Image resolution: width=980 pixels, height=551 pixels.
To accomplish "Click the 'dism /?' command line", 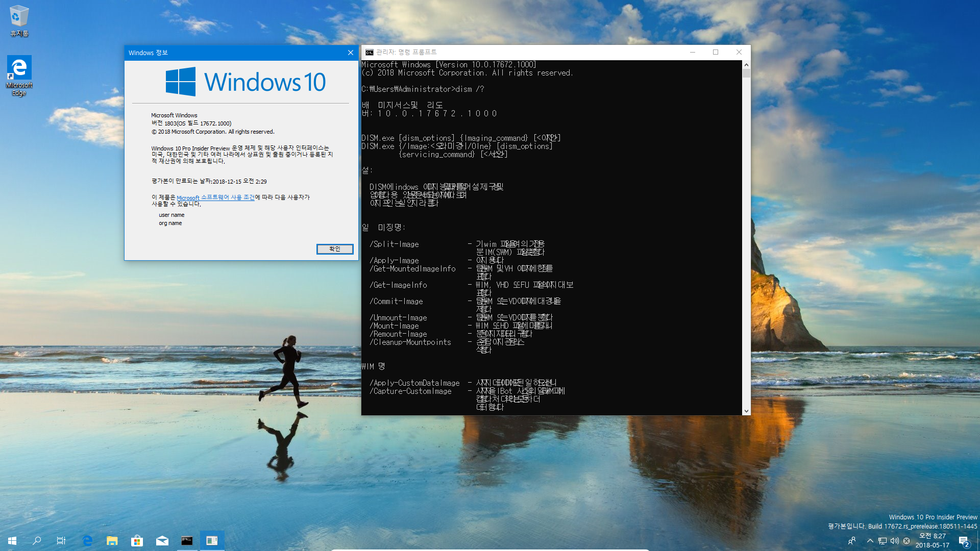I will (x=423, y=89).
